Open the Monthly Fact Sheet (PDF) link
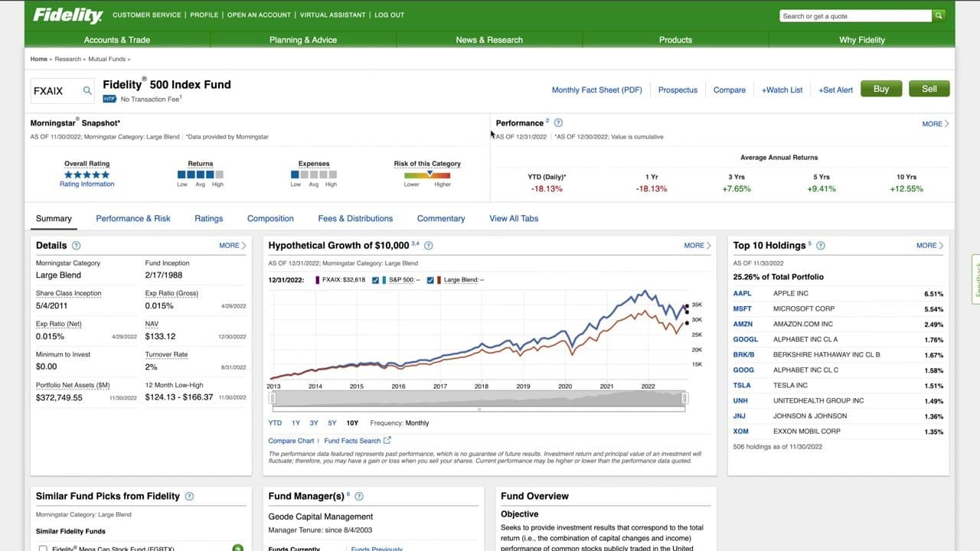 596,90
